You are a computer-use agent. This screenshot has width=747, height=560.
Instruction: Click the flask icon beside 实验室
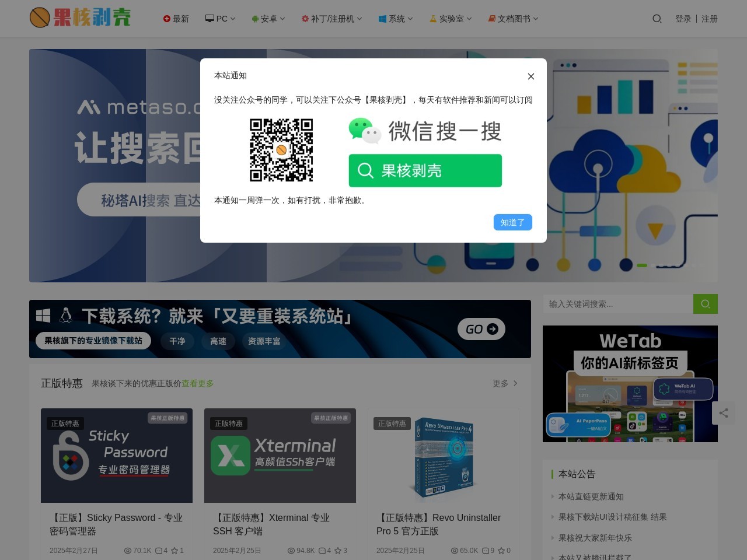coord(433,19)
